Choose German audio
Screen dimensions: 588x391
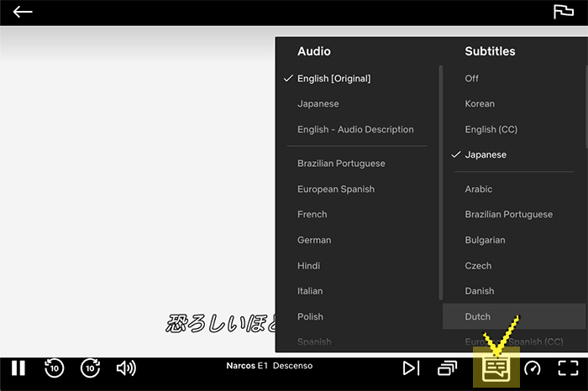pos(314,240)
